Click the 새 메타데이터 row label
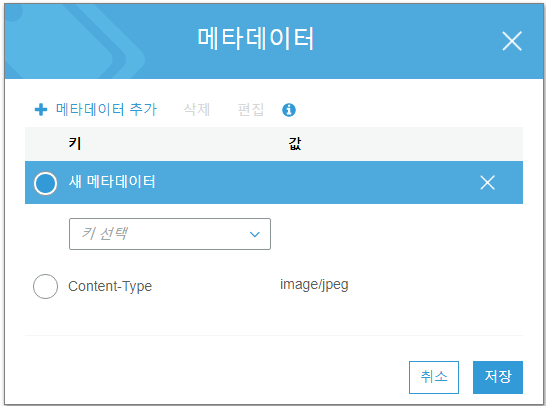The height and width of the screenshot is (406, 546). 112,182
